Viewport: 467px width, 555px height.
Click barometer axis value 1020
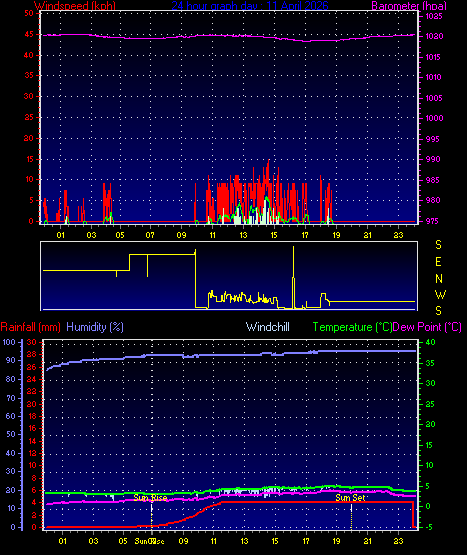(x=434, y=36)
